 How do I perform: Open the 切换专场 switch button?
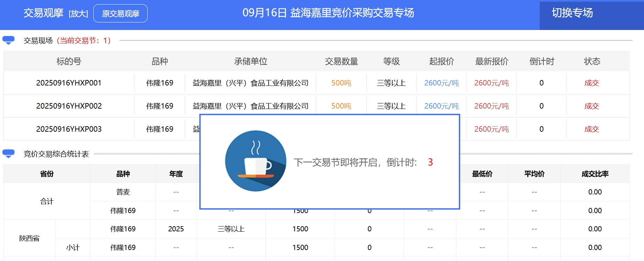click(x=572, y=13)
